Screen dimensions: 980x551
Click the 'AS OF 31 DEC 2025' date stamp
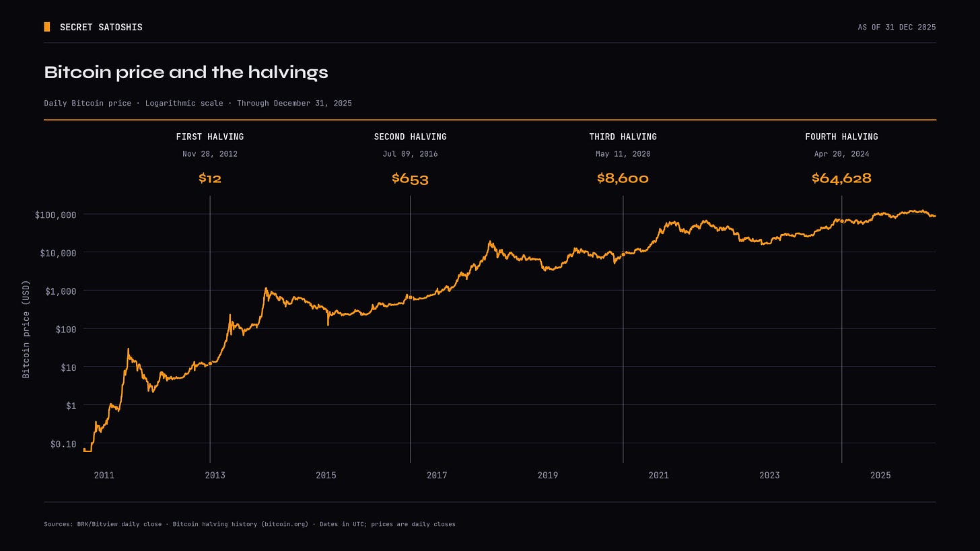click(x=897, y=27)
